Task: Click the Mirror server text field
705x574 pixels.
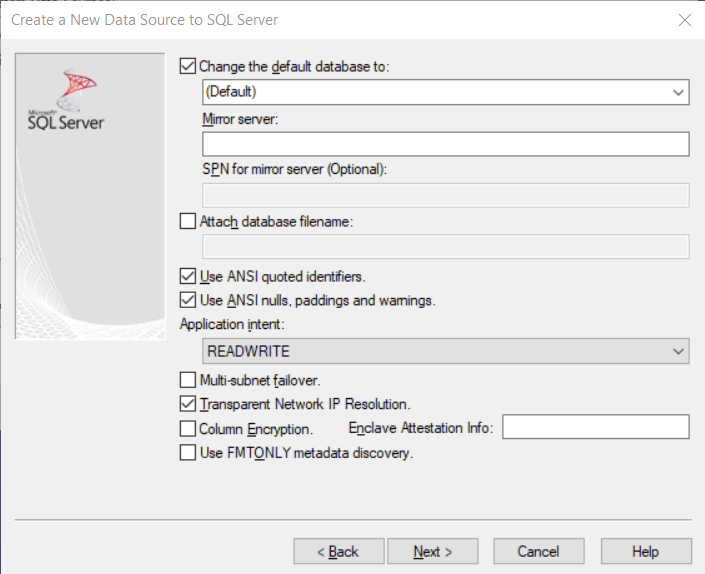Action: 445,144
